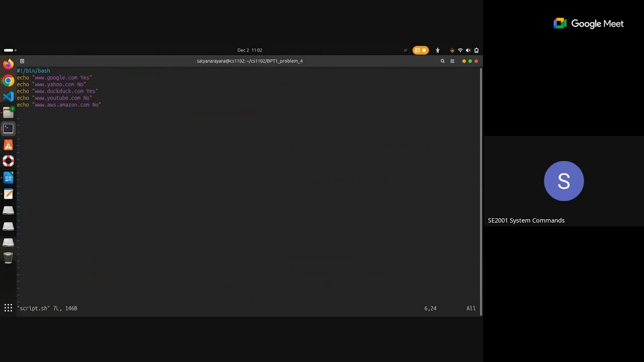This screenshot has height=362, width=644.
Task: Open LibreOffice Writer from the dock
Action: 8,177
